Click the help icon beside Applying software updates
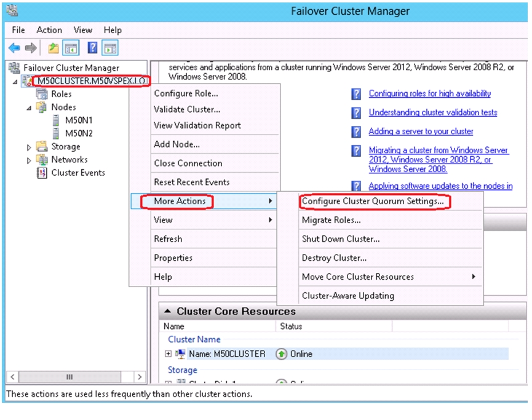 pyautogui.click(x=356, y=186)
